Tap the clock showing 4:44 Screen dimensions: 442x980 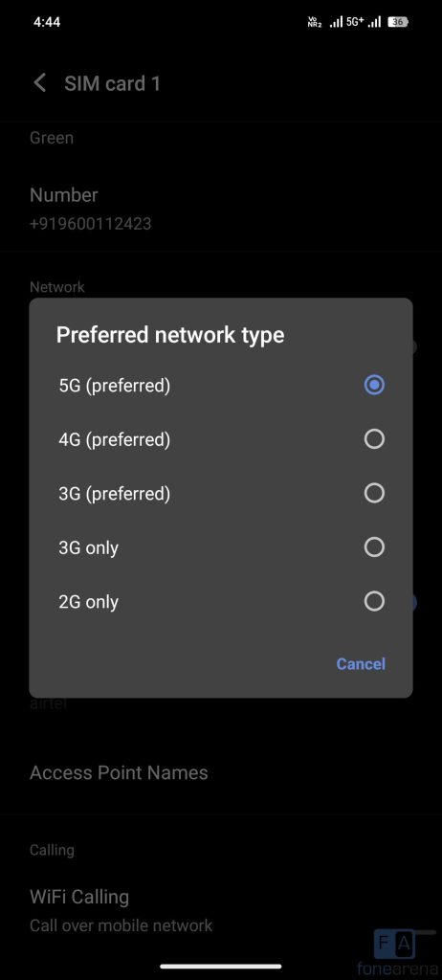(47, 22)
